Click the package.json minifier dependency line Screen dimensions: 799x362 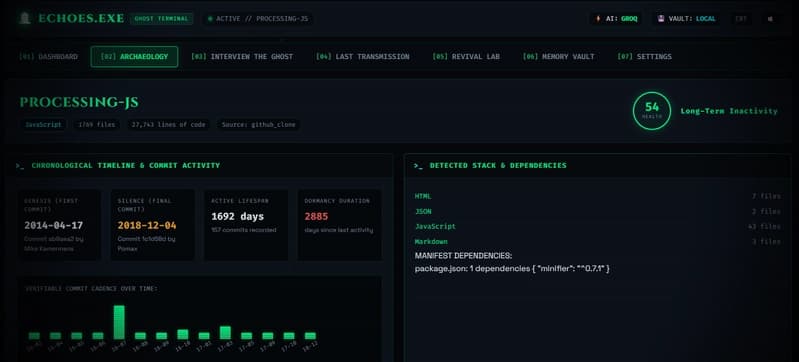(512, 268)
